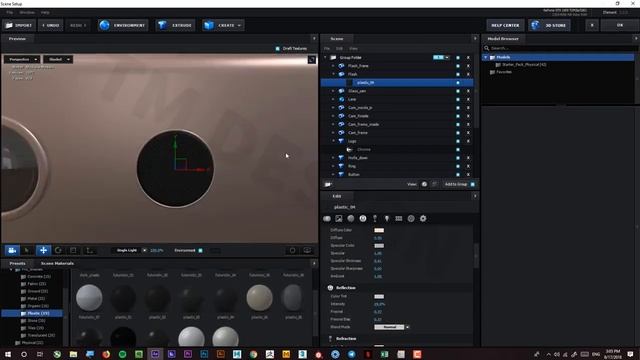640x360 pixels.
Task: Select the camera orbit tool icon
Action: point(12,250)
